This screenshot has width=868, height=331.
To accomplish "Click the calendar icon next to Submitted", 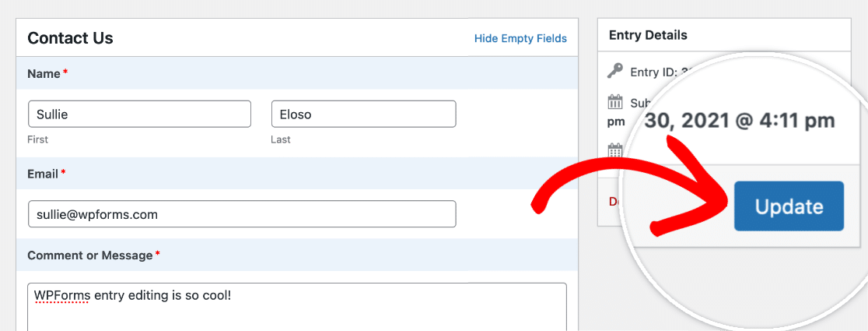I will pyautogui.click(x=615, y=102).
